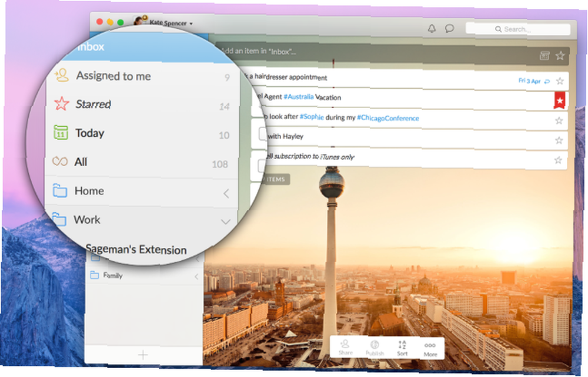This screenshot has width=588, height=377.
Task: Click the repeat icon on hairdresser task
Action: pos(547,81)
